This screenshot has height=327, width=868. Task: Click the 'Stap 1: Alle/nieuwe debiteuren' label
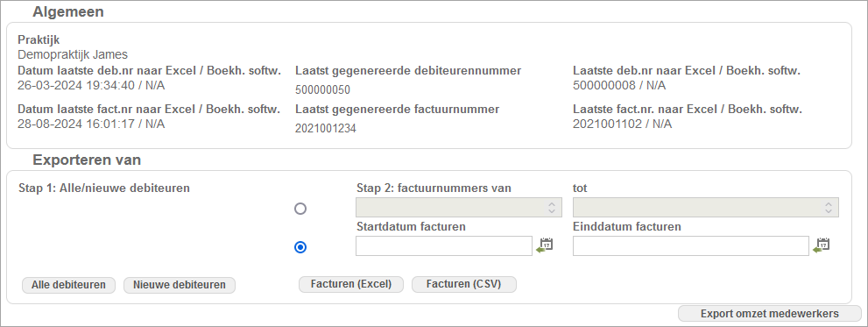tap(104, 188)
